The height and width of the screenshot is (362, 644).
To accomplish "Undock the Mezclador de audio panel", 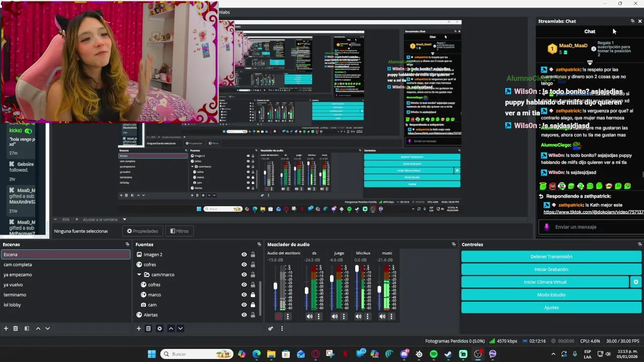I will pyautogui.click(x=453, y=244).
